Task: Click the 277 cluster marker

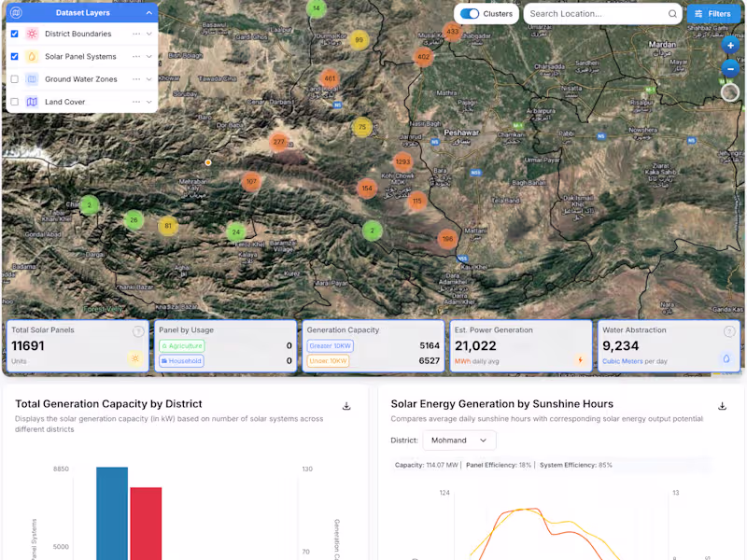Action: click(278, 142)
